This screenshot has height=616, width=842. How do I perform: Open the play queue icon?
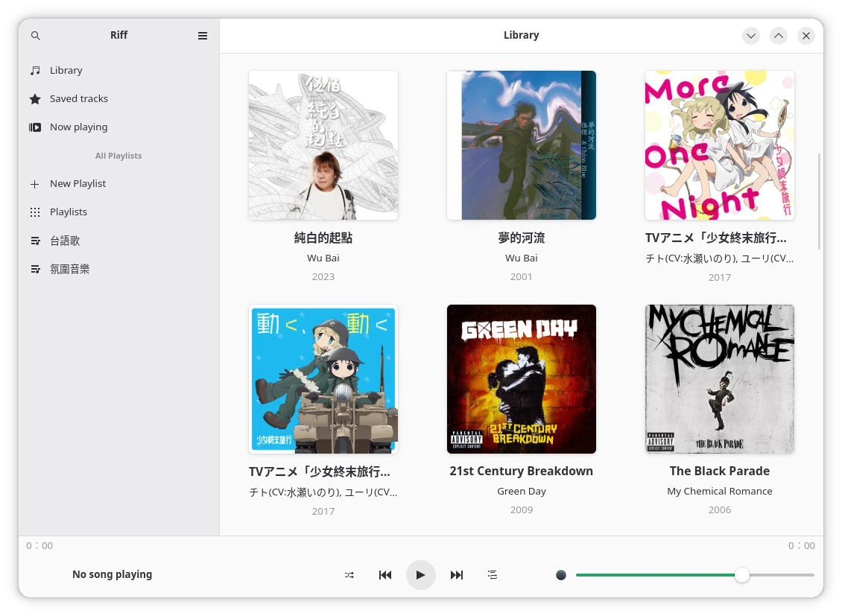[493, 575]
